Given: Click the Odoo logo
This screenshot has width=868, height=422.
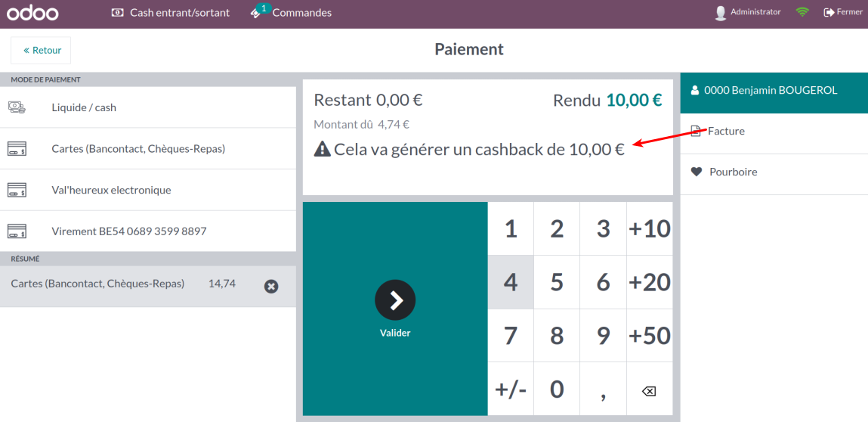Looking at the screenshot, I should 32,12.
